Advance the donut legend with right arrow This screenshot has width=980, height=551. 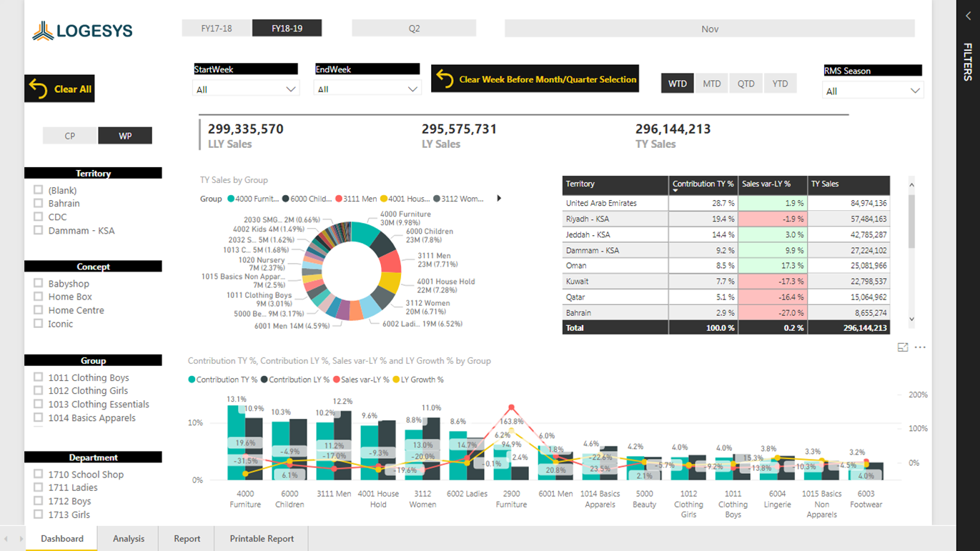(x=499, y=199)
